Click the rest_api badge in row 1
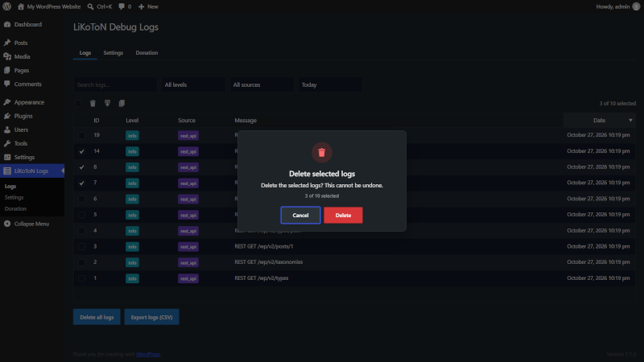This screenshot has height=362, width=644. [x=188, y=278]
